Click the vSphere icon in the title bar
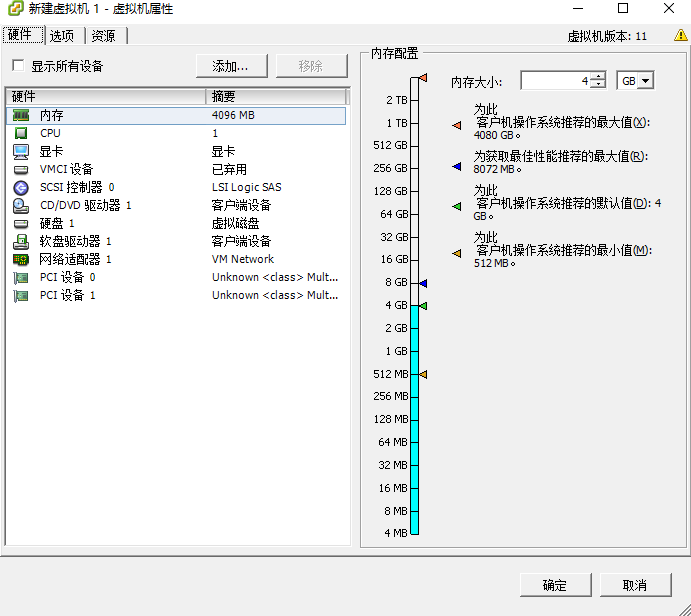Screen dimensions: 691x616 pyautogui.click(x=15, y=8)
